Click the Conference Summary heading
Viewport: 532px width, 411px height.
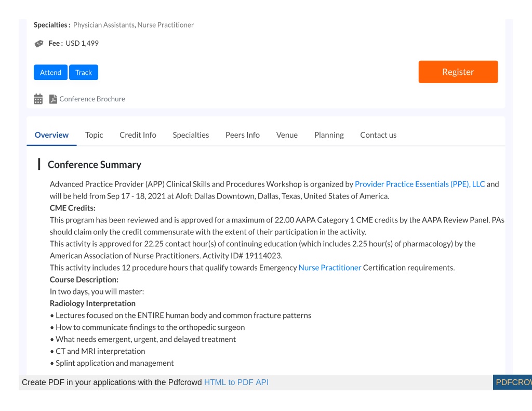95,164
